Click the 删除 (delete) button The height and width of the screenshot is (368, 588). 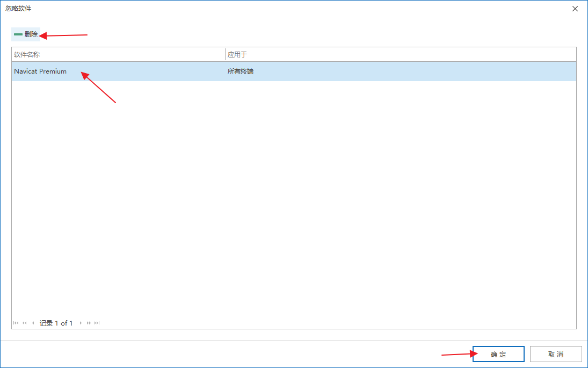[25, 34]
